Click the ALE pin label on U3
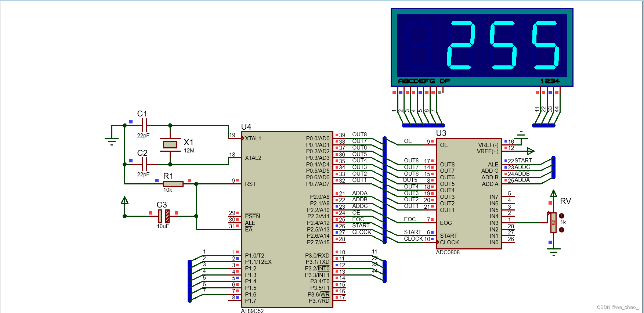The height and width of the screenshot is (313, 644). click(493, 165)
